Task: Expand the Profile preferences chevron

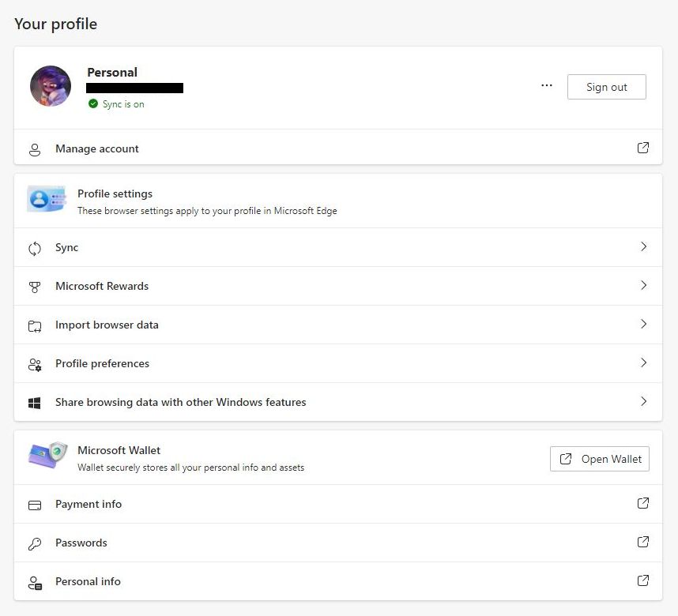Action: pyautogui.click(x=643, y=362)
